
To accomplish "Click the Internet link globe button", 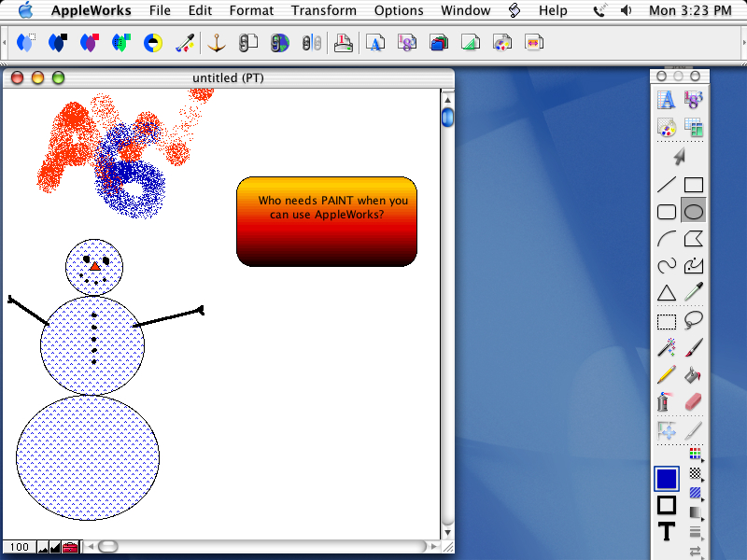I will (x=279, y=43).
